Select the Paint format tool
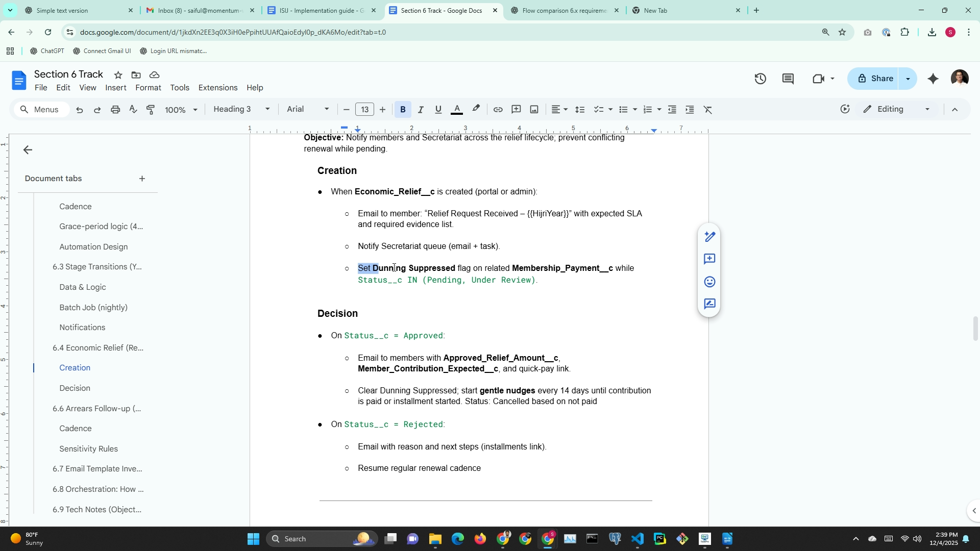The image size is (980, 551). pos(151,110)
